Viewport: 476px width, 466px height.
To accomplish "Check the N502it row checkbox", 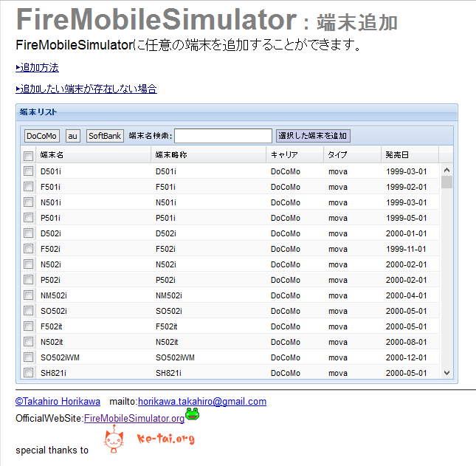I will tap(29, 341).
